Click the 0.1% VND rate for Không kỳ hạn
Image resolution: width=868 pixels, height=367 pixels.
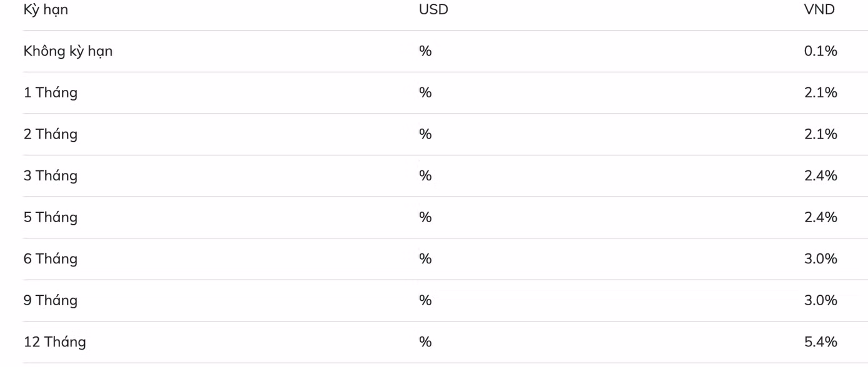click(x=821, y=51)
